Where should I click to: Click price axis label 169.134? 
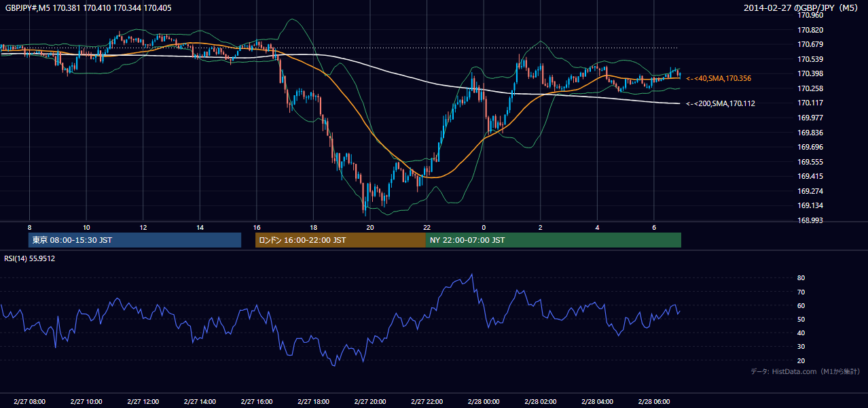[x=810, y=206]
